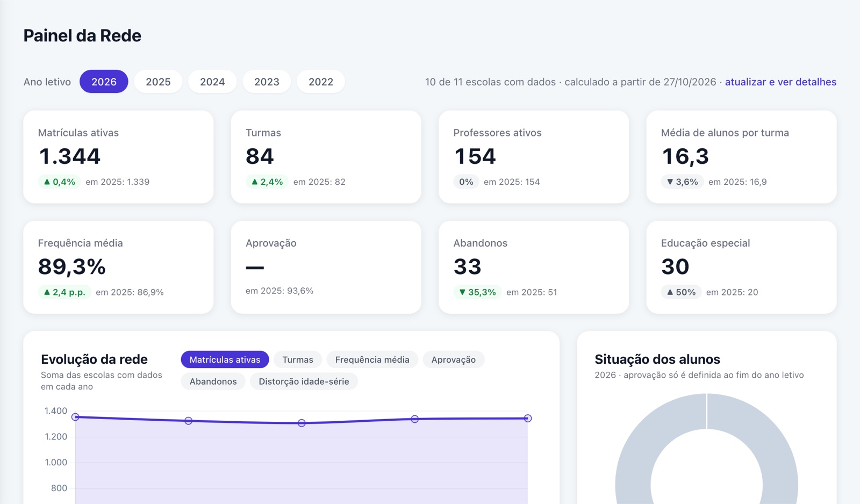Open the Professores ativos 154 card
Viewport: 860px width, 504px height.
coord(534,157)
